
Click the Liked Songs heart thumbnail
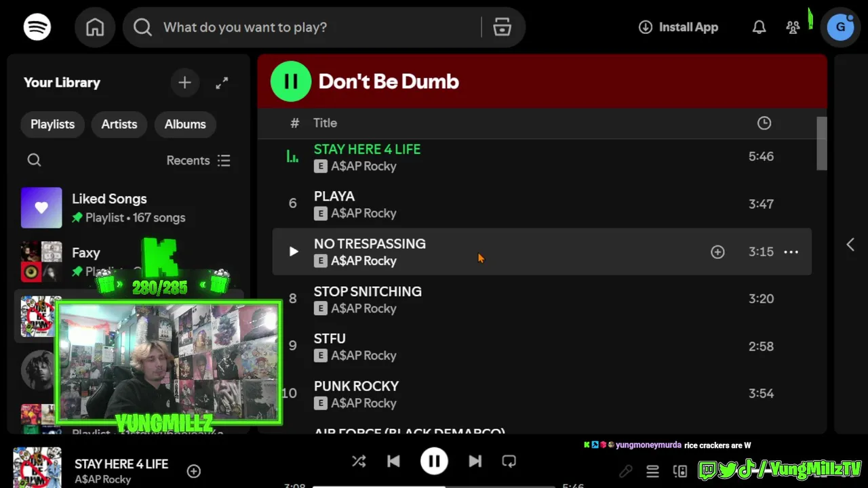(41, 207)
